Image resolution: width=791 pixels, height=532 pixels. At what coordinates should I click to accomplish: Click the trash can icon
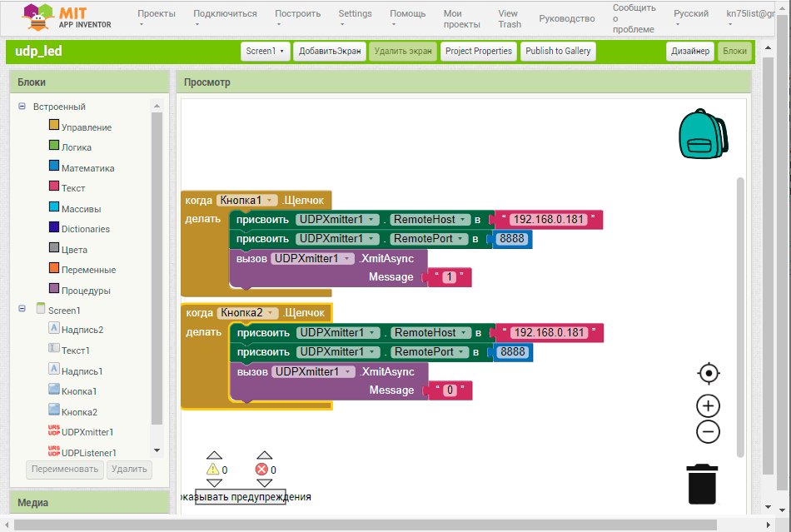[x=702, y=484]
